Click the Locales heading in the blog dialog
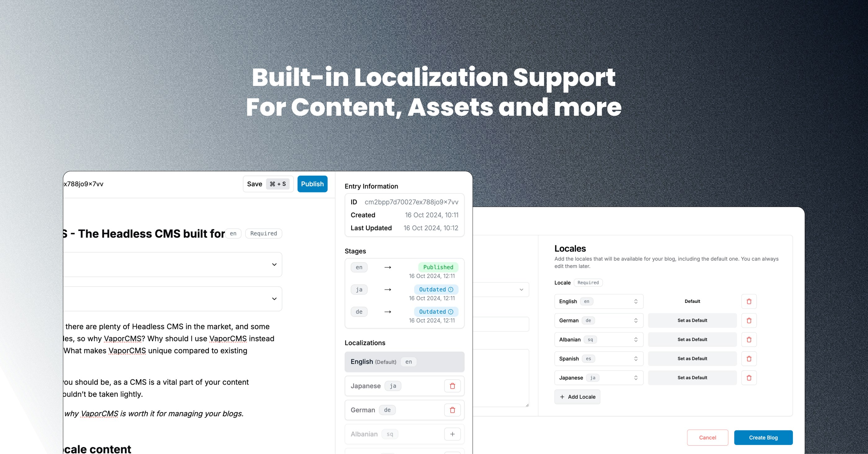This screenshot has height=454, width=868. pyautogui.click(x=570, y=249)
